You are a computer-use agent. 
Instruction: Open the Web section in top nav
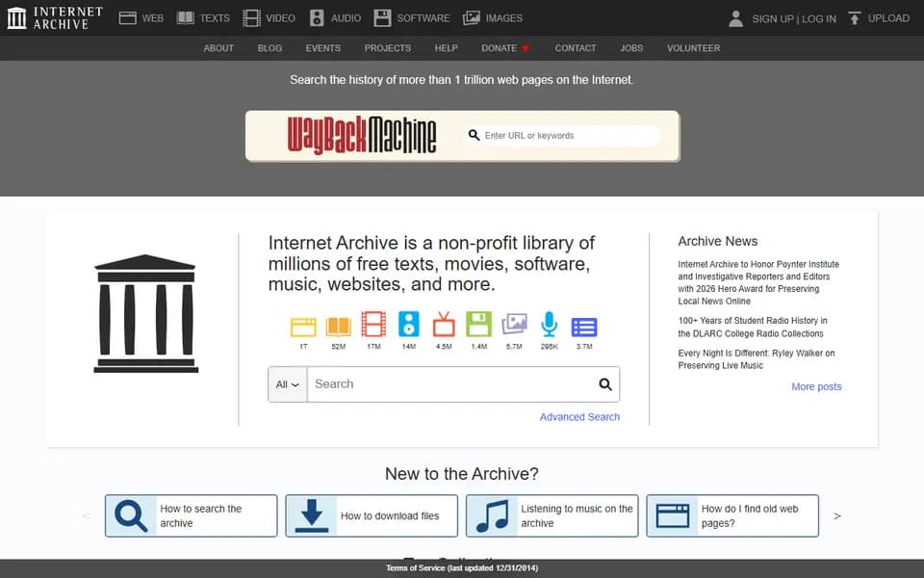141,18
